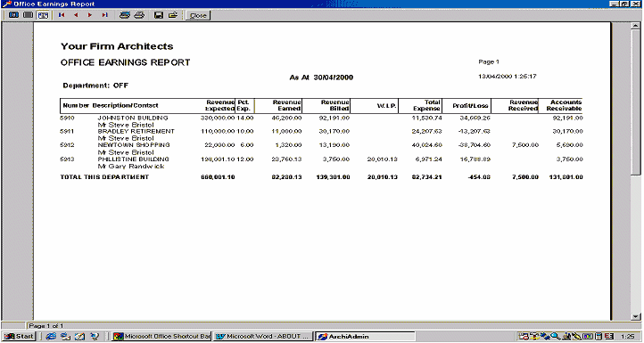The width and height of the screenshot is (644, 343).
Task: Click project number 5913
Action: click(x=67, y=159)
